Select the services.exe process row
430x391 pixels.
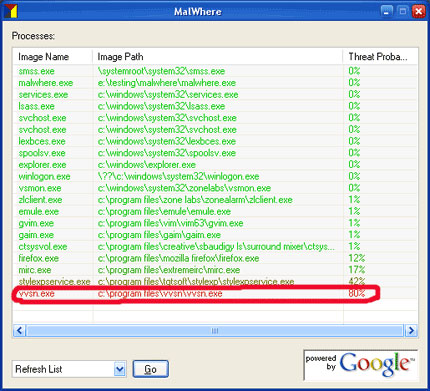215,94
